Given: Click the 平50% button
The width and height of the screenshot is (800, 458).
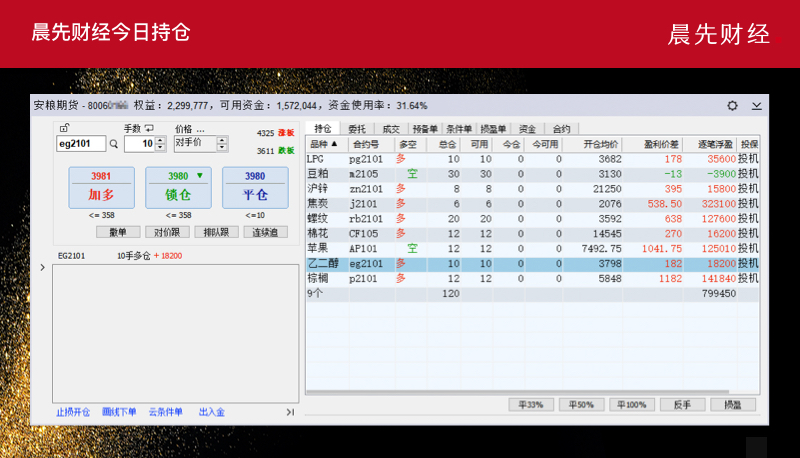Looking at the screenshot, I should click(x=581, y=405).
